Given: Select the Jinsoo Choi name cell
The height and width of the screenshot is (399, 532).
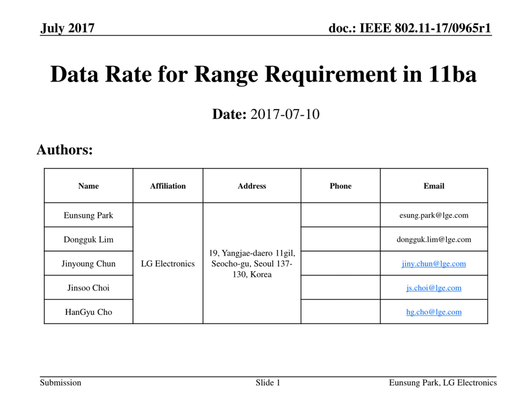Looking at the screenshot, I should pyautogui.click(x=89, y=288).
